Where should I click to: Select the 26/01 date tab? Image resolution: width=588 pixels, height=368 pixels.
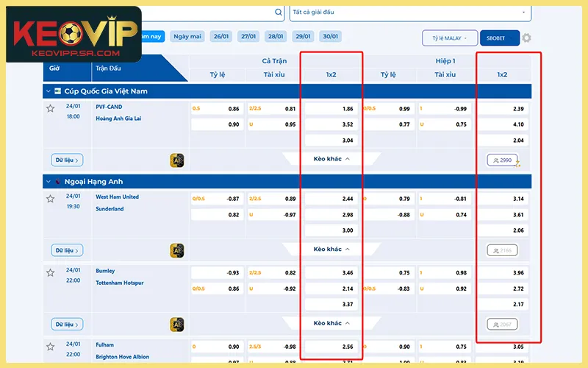[x=221, y=36]
